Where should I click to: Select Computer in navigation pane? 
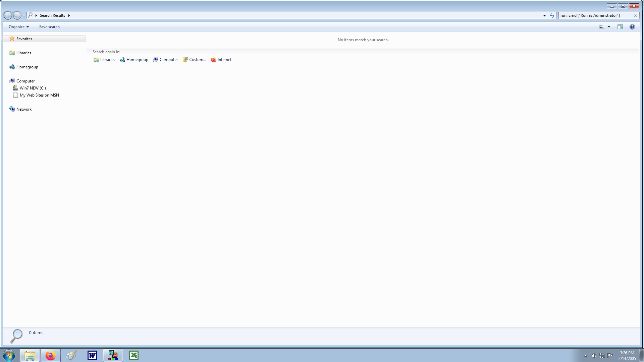point(25,81)
